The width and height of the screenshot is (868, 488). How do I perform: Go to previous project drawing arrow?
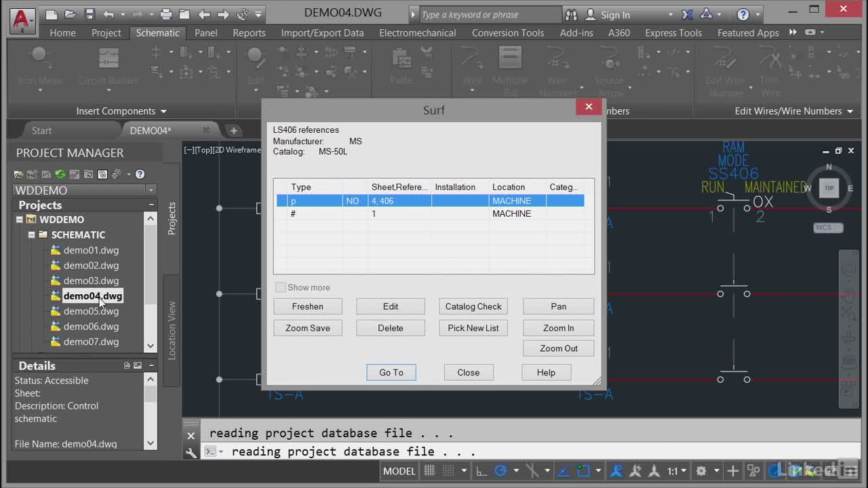tap(204, 14)
